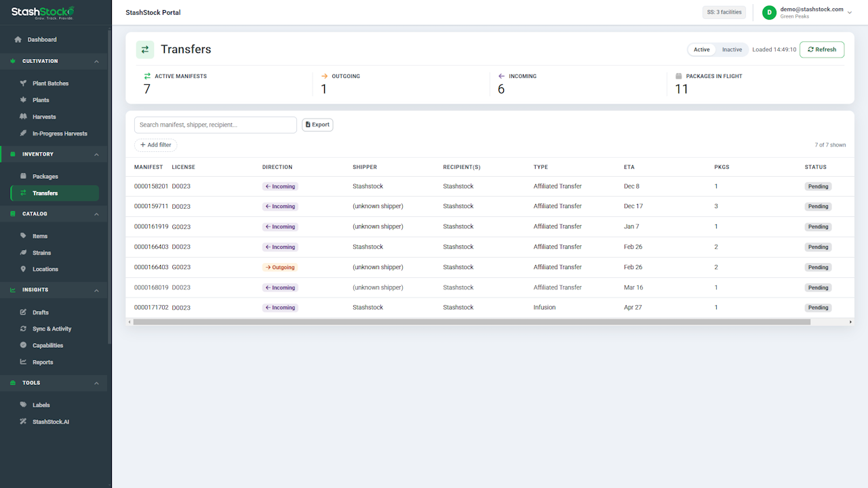Viewport: 868px width, 488px height.
Task: Open the demo@stashstock.com account dropdown
Action: click(x=806, y=12)
